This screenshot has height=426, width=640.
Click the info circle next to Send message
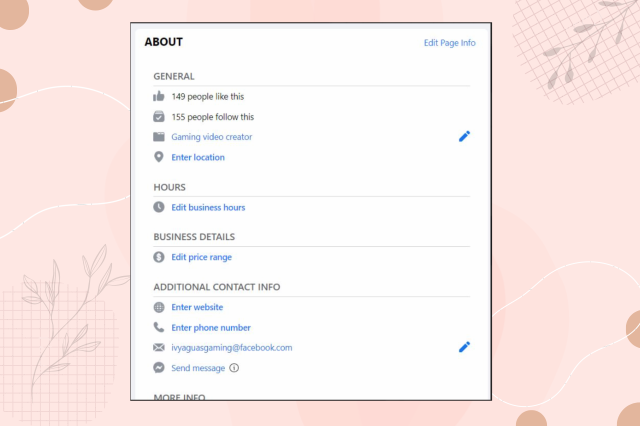(x=234, y=368)
